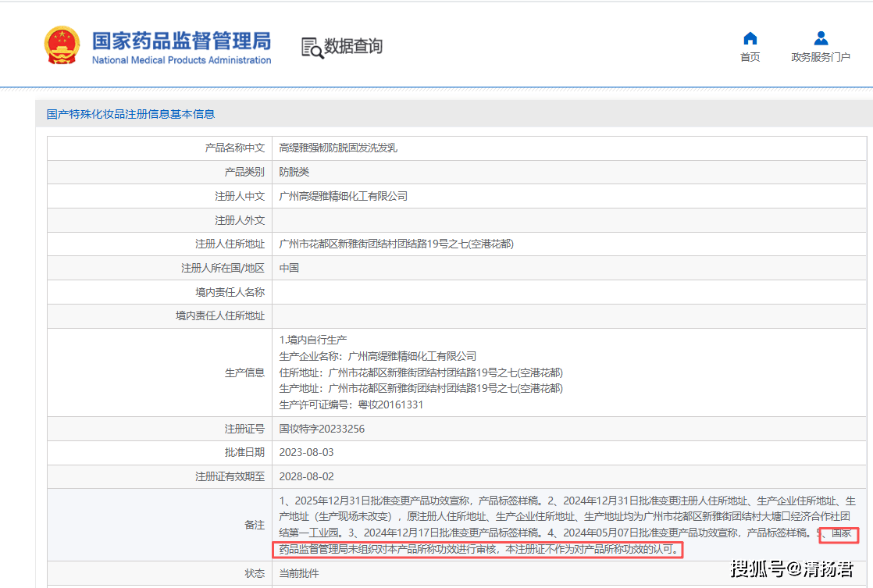Click the 备注 label cell

click(159, 525)
